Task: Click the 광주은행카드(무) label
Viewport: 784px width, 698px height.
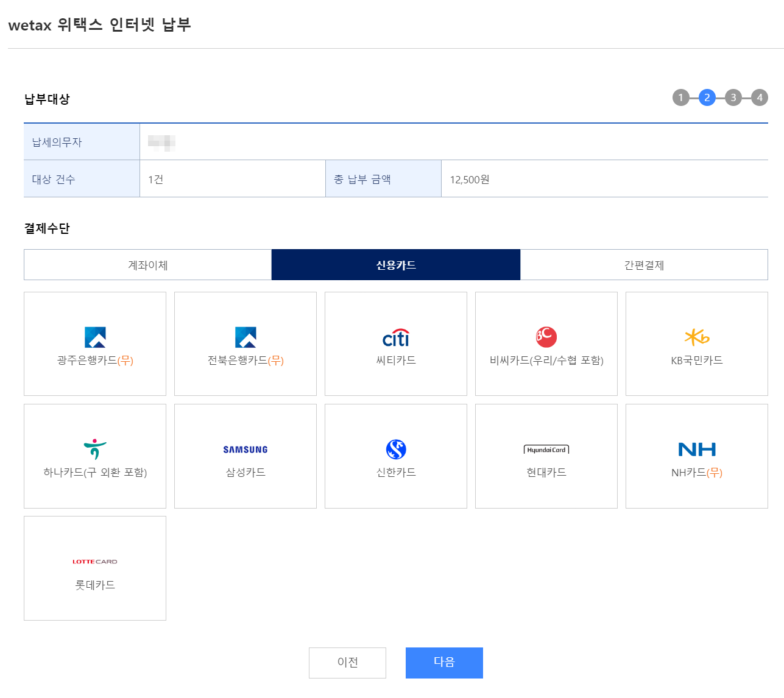Action: [95, 361]
